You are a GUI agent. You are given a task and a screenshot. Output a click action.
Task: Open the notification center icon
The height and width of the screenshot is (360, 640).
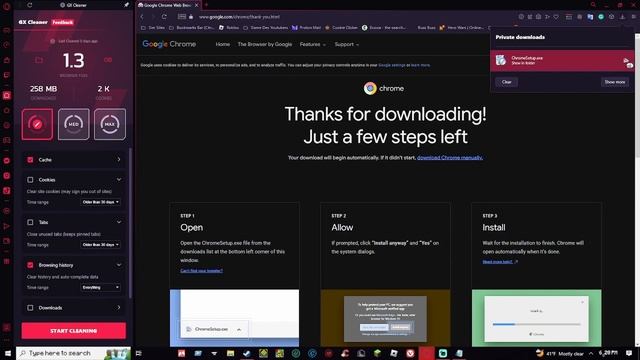tap(629, 353)
